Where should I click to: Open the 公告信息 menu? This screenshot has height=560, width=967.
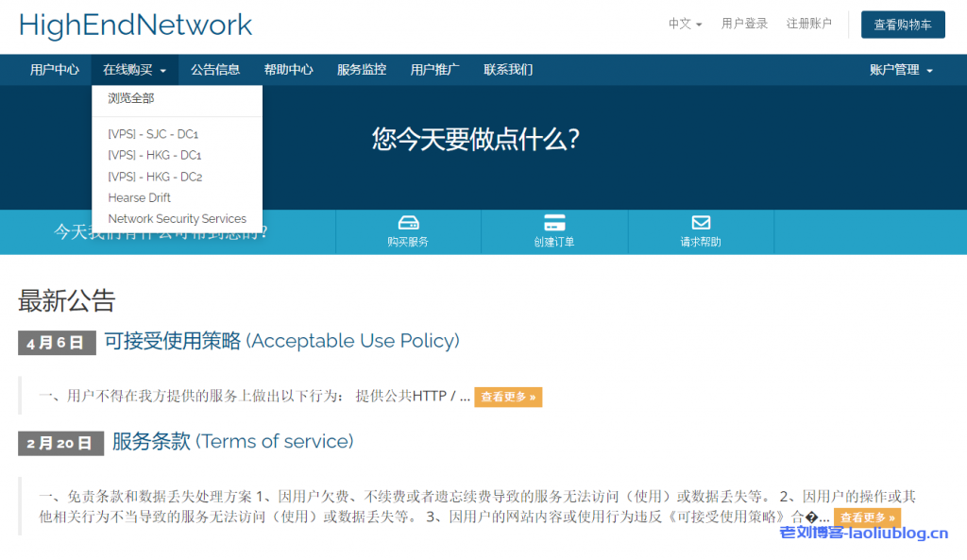click(214, 69)
